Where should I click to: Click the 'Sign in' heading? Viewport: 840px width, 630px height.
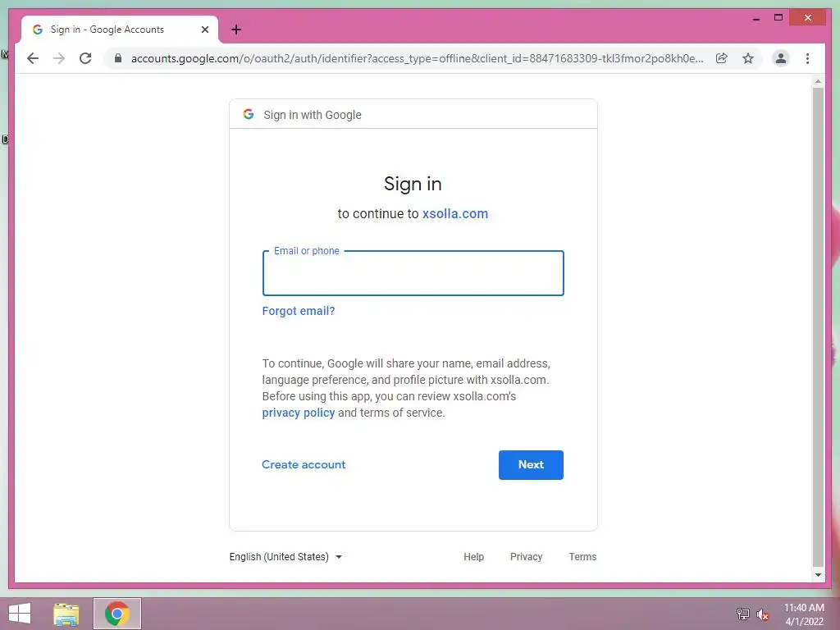(413, 185)
